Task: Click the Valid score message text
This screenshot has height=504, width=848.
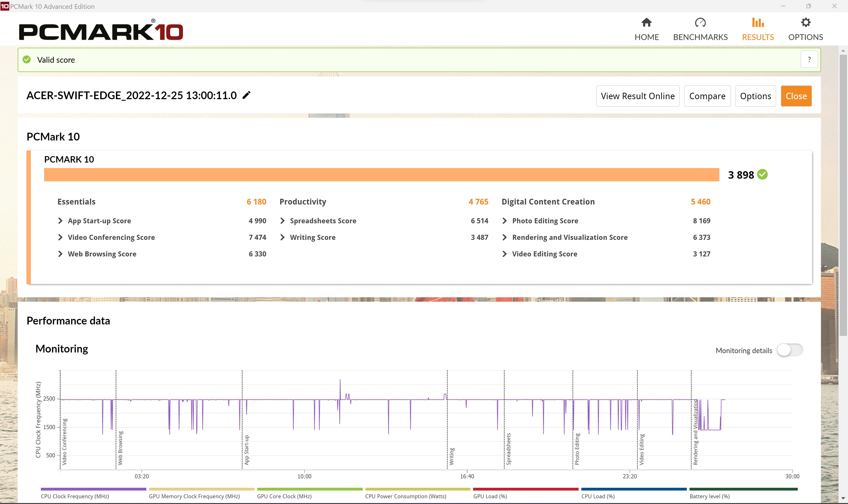Action: click(56, 60)
